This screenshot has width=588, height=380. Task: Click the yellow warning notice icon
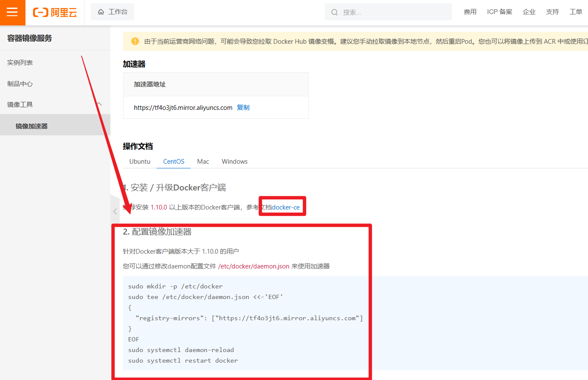tap(135, 41)
